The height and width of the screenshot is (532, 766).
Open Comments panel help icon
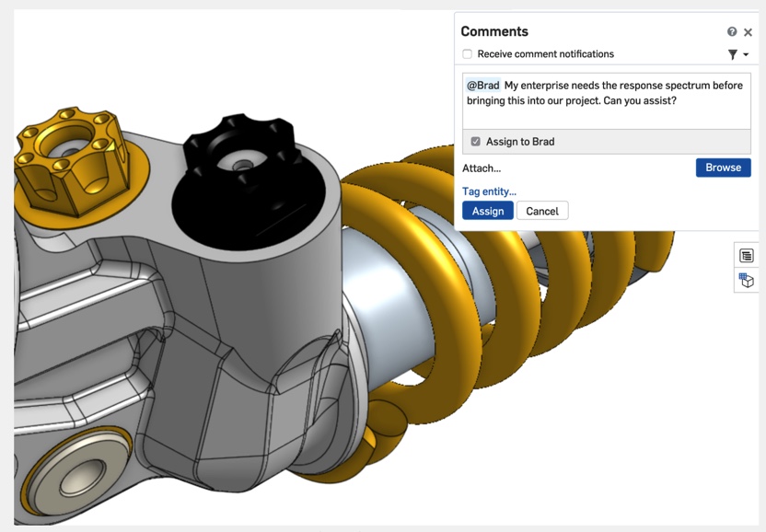tap(731, 31)
